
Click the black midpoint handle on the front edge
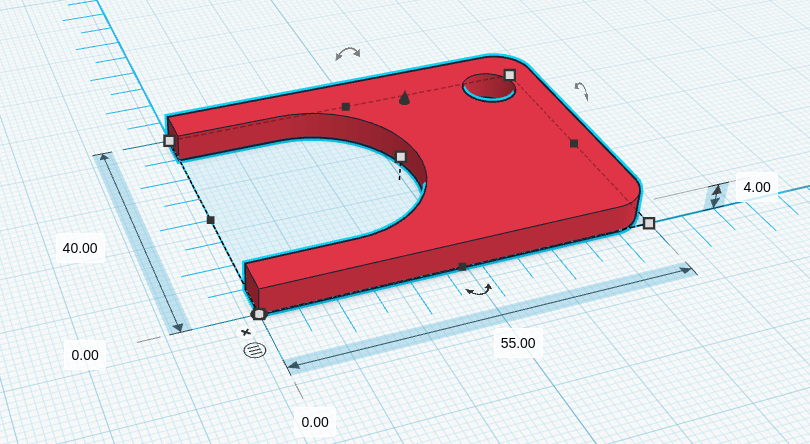pos(462,267)
